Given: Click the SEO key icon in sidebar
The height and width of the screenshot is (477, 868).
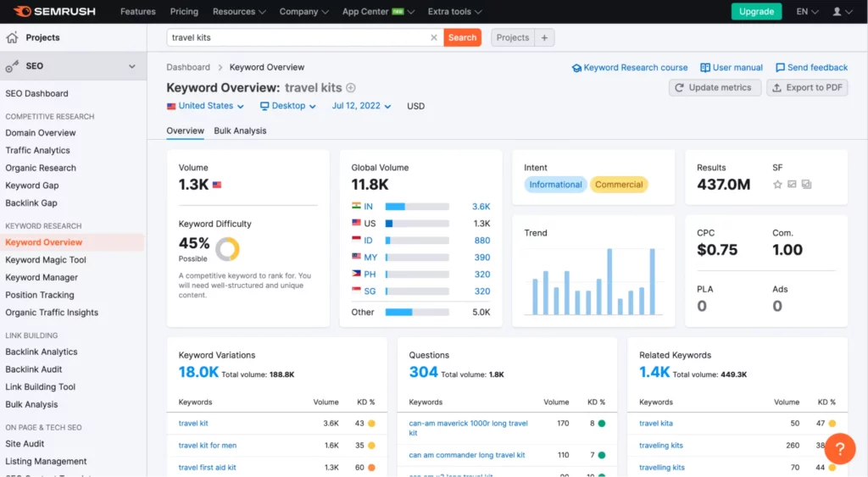Looking at the screenshot, I should pyautogui.click(x=12, y=66).
